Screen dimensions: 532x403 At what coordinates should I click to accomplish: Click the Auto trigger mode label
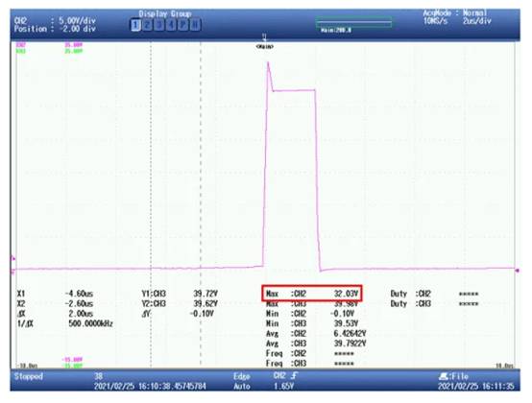click(242, 387)
